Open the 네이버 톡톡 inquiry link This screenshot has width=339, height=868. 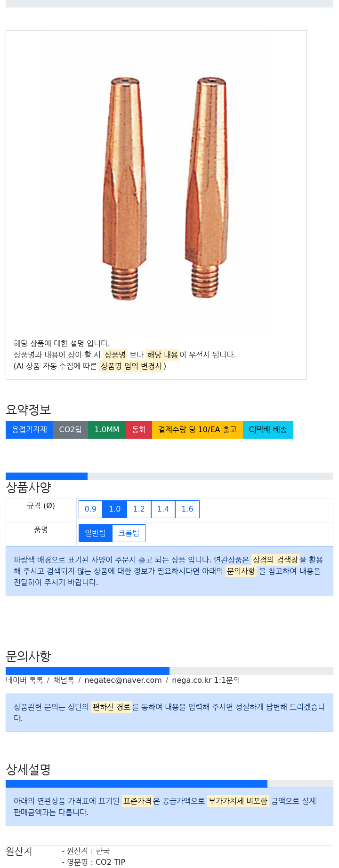pos(24,680)
